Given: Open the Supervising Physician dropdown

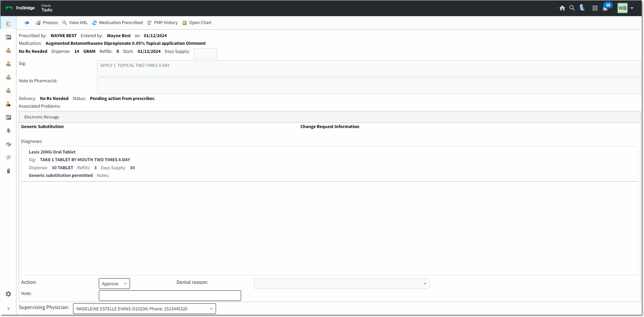Looking at the screenshot, I should pyautogui.click(x=144, y=309).
